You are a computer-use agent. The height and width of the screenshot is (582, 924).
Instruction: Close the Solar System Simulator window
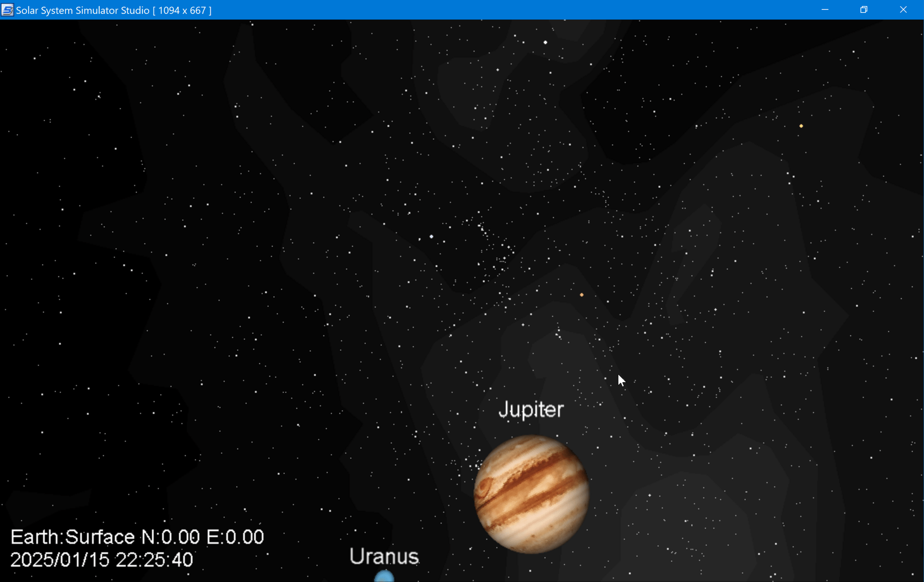[x=903, y=9]
